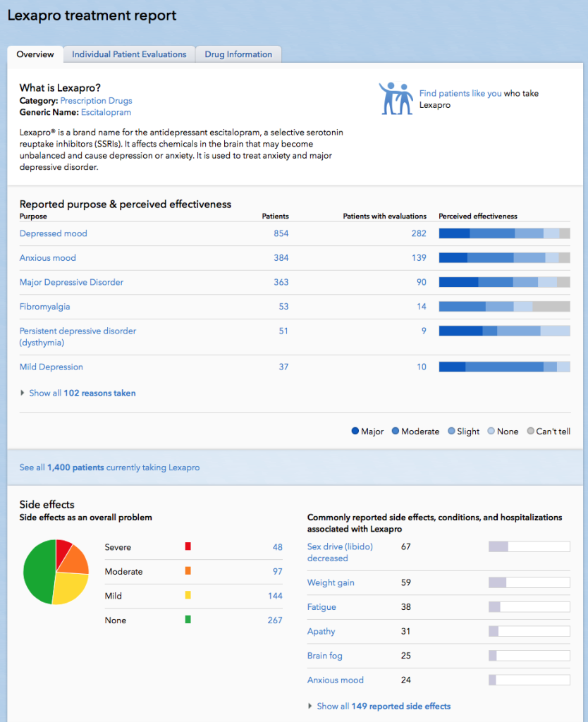Click the two-people patients icon
Image resolution: width=588 pixels, height=722 pixels.
[x=396, y=99]
